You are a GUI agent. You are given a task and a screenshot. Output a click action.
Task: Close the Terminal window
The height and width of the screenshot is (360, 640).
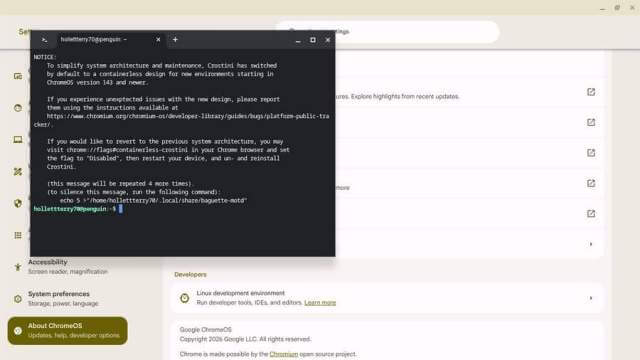[327, 40]
